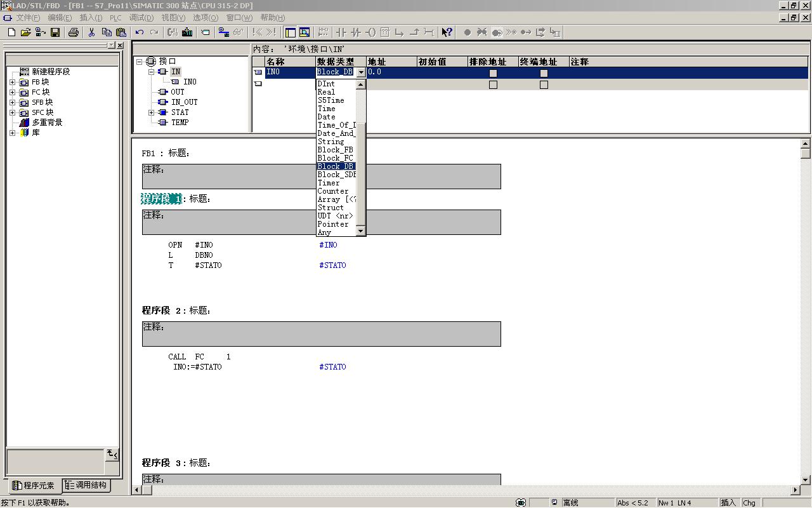Click the Previous error (!<<) icon
The image size is (812, 508).
pos(257,32)
